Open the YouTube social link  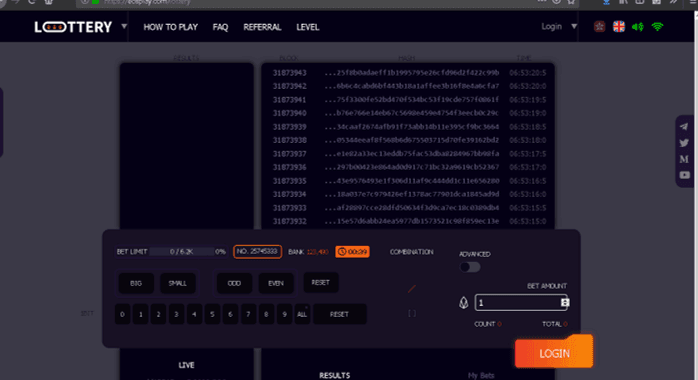click(684, 175)
